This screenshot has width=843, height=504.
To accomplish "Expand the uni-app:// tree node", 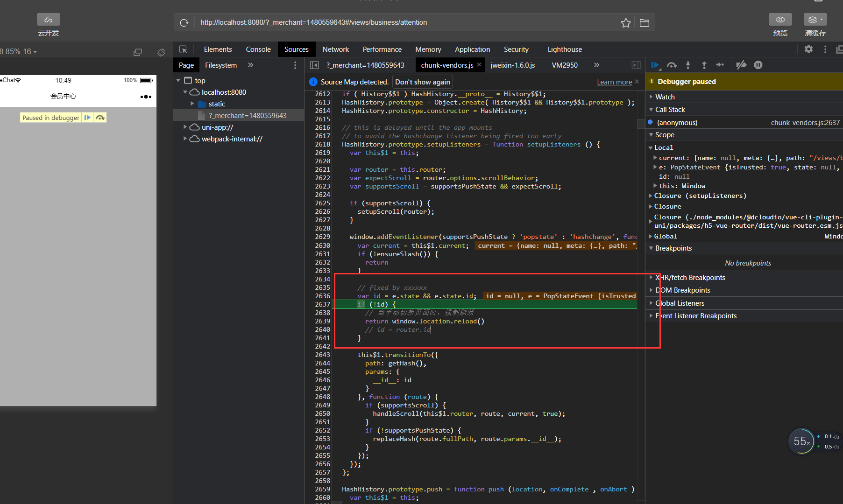I will point(185,127).
